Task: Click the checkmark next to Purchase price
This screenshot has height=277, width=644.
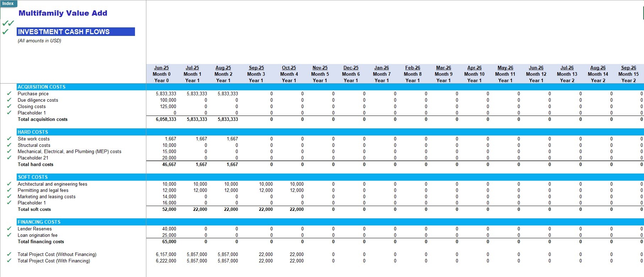Action: (x=9, y=94)
